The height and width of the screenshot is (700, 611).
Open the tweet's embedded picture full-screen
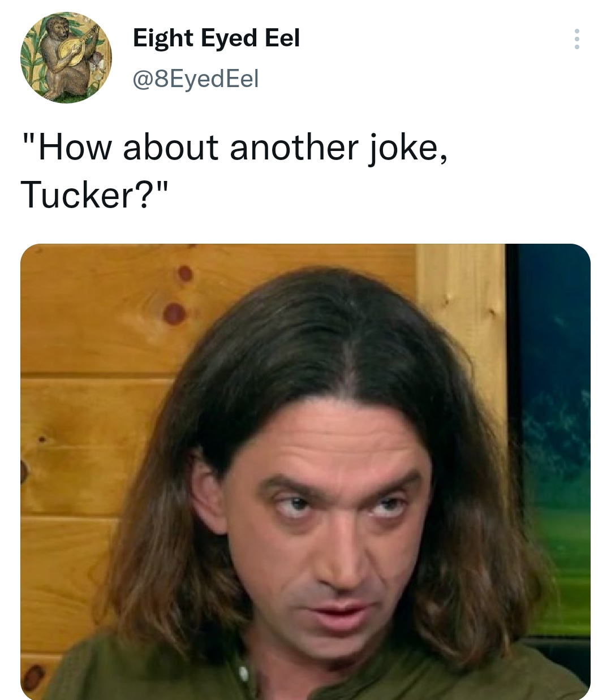tap(305, 472)
